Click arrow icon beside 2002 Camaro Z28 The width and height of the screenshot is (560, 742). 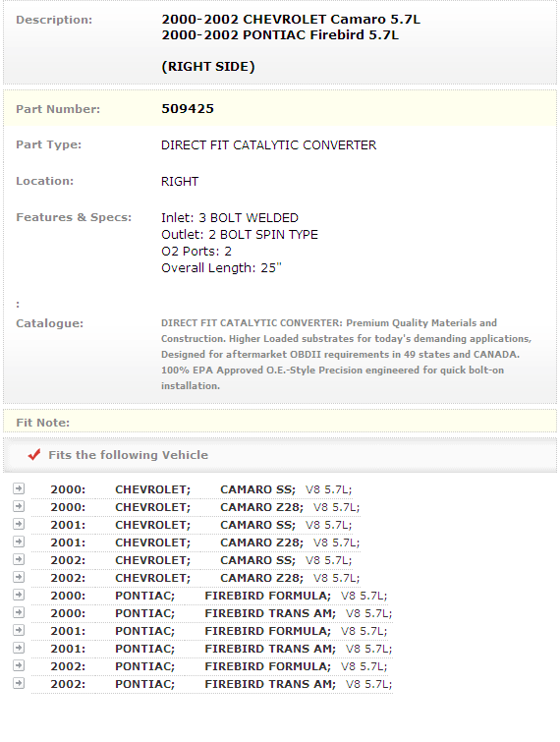tap(19, 577)
